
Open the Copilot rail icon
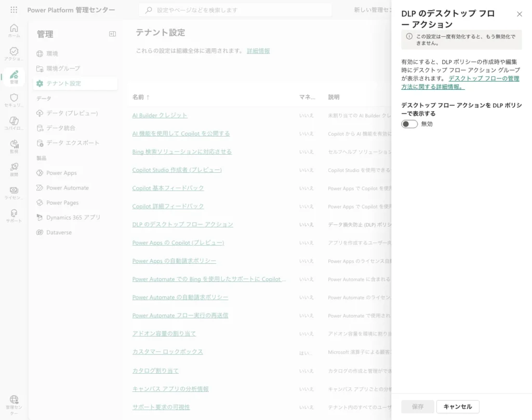tap(14, 123)
